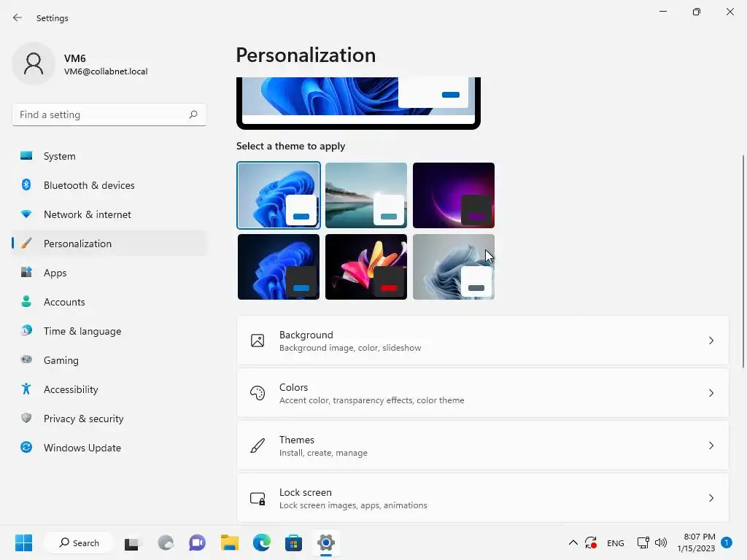Click the Colors palette icon

click(258, 393)
